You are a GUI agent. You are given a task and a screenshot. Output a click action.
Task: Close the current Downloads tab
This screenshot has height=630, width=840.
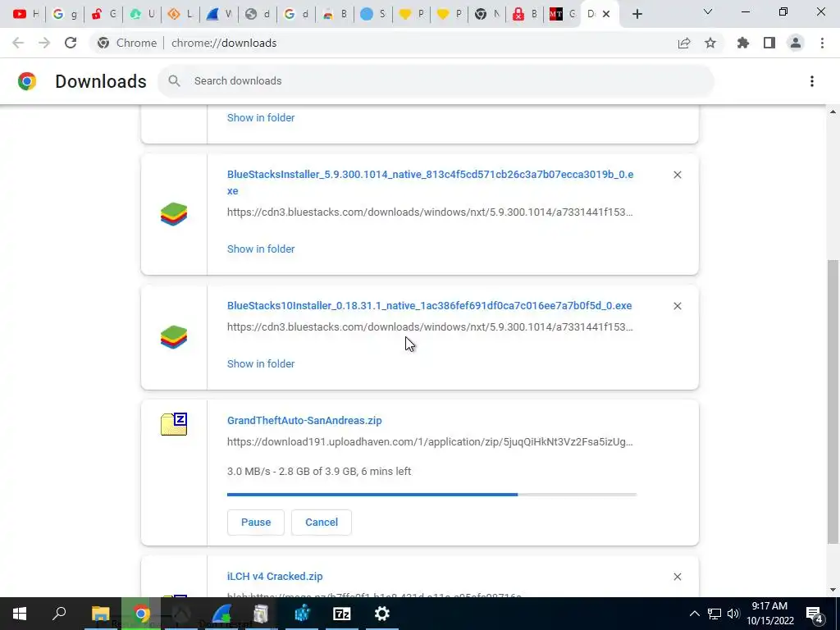606,14
